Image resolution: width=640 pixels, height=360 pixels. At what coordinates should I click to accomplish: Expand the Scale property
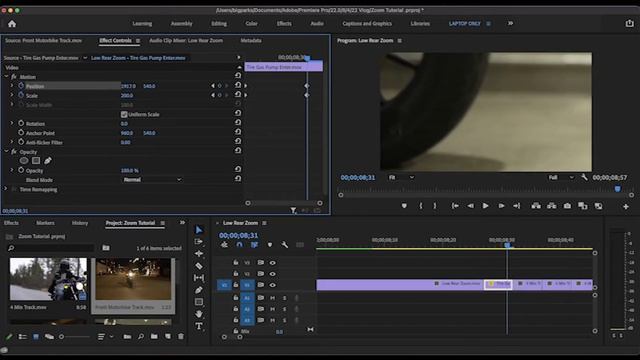click(12, 95)
